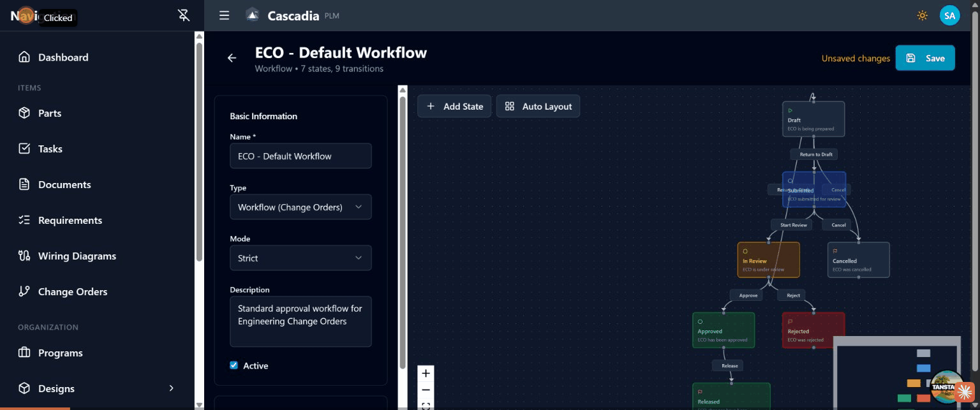
Task: Expand the Designs sidebar item
Action: [170, 388]
